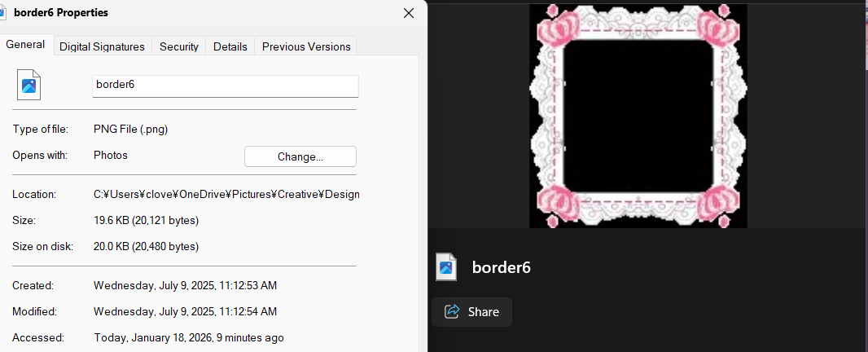
Task: Close the border6 Properties dialog
Action: [x=409, y=13]
